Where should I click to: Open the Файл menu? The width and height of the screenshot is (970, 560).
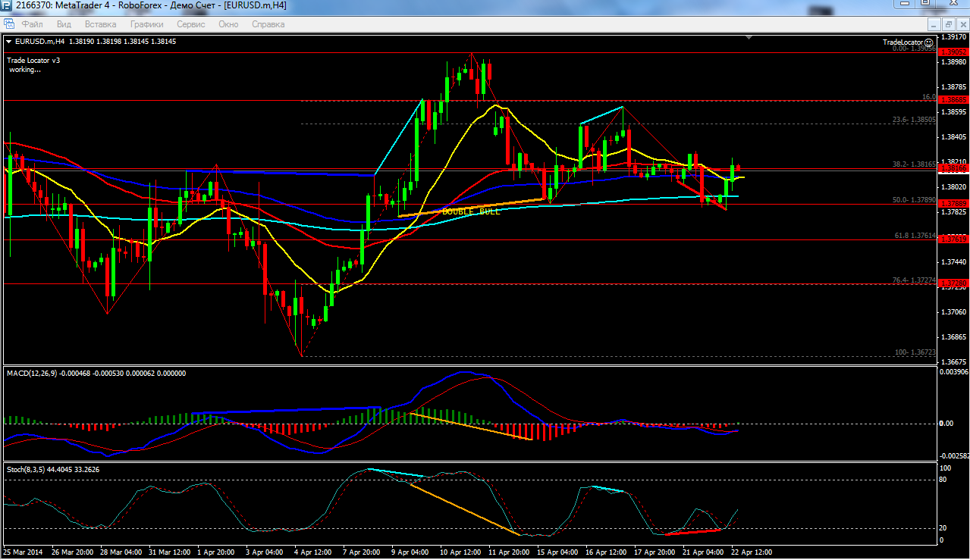point(33,24)
